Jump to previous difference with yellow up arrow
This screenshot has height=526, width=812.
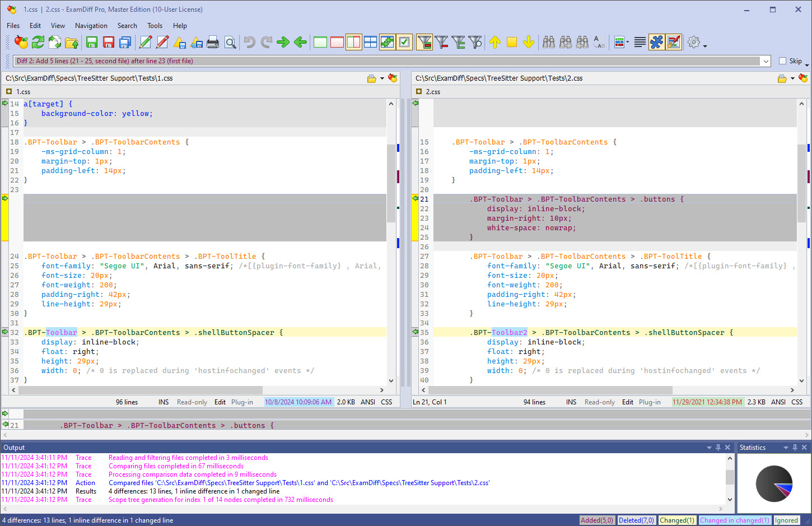[x=494, y=42]
